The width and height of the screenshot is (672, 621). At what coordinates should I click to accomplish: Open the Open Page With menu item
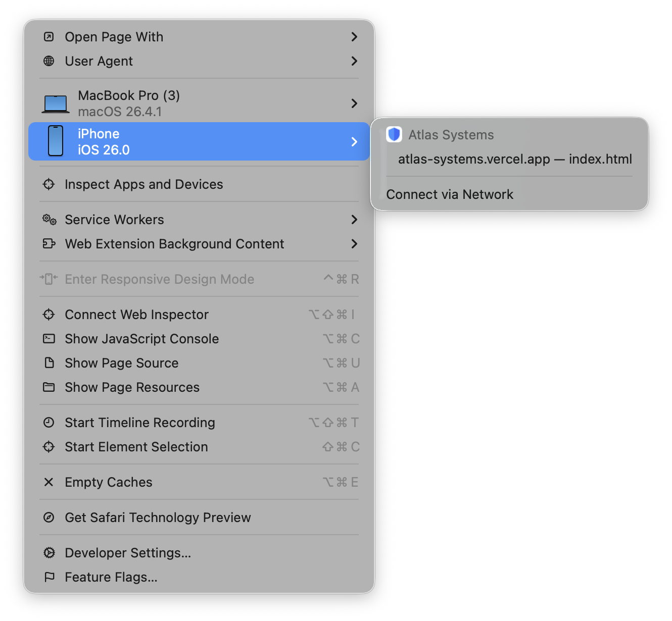[199, 37]
